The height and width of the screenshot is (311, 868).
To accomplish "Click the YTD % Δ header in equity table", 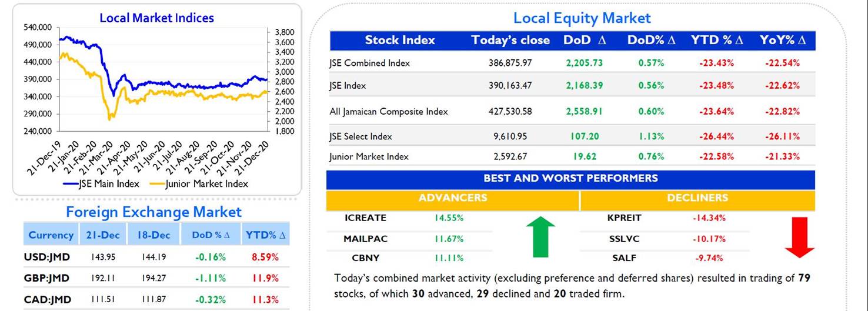I will (717, 40).
